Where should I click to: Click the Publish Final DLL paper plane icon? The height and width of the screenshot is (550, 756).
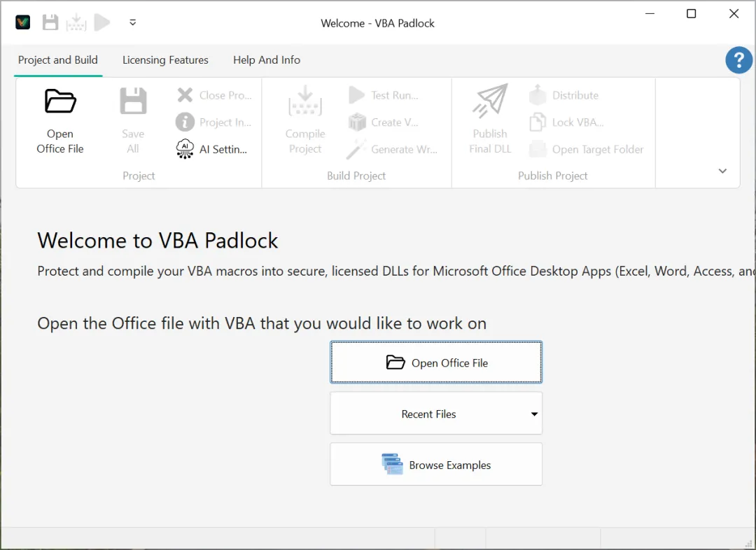pyautogui.click(x=490, y=102)
